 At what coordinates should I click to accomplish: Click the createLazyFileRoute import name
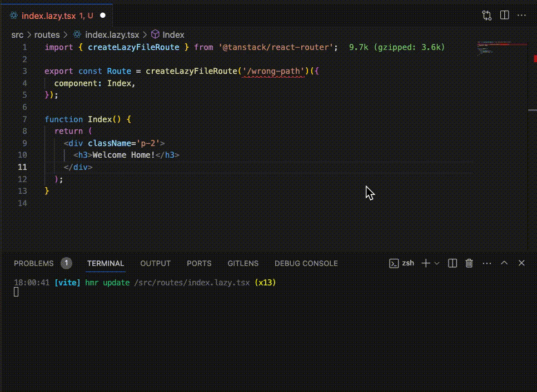click(133, 47)
